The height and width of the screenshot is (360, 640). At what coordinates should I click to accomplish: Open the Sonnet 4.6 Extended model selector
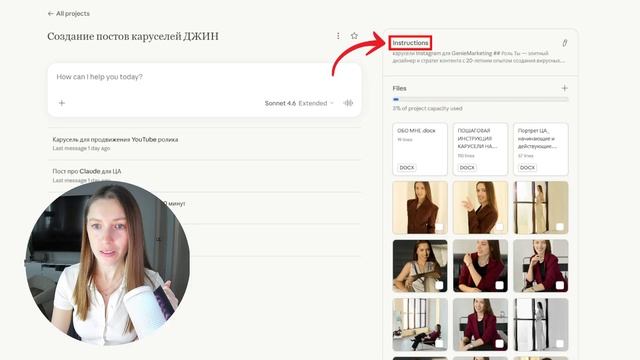(x=299, y=103)
